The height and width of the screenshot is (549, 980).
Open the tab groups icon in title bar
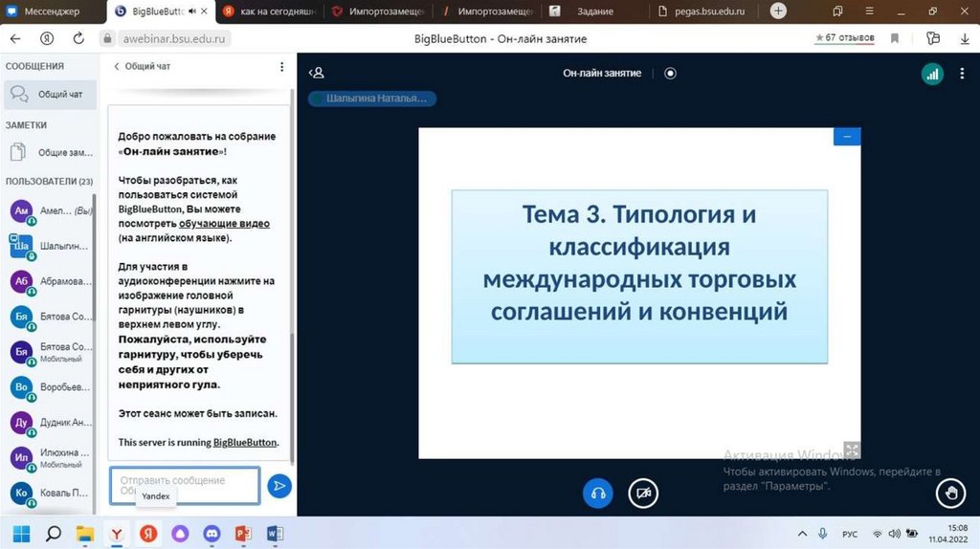point(837,11)
